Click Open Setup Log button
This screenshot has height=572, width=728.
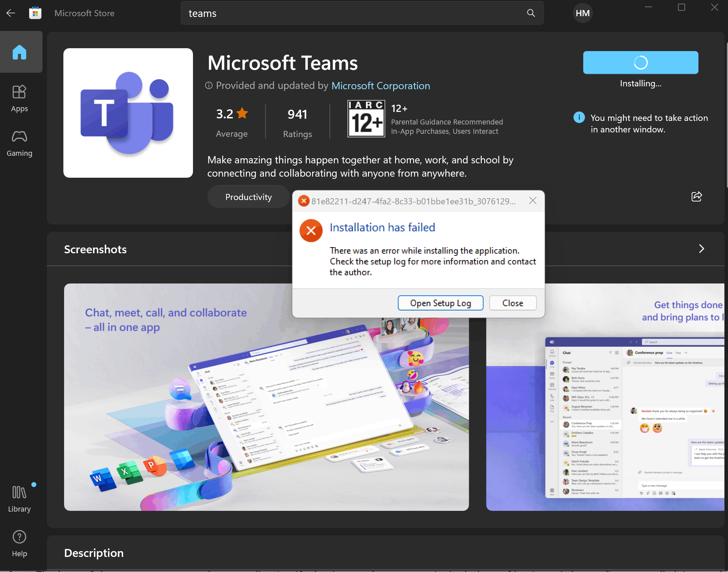440,303
